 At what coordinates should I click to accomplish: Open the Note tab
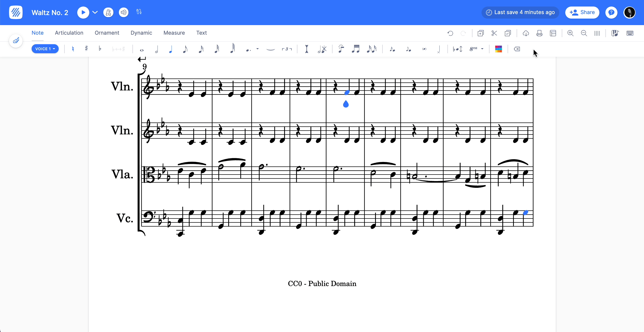click(x=37, y=33)
